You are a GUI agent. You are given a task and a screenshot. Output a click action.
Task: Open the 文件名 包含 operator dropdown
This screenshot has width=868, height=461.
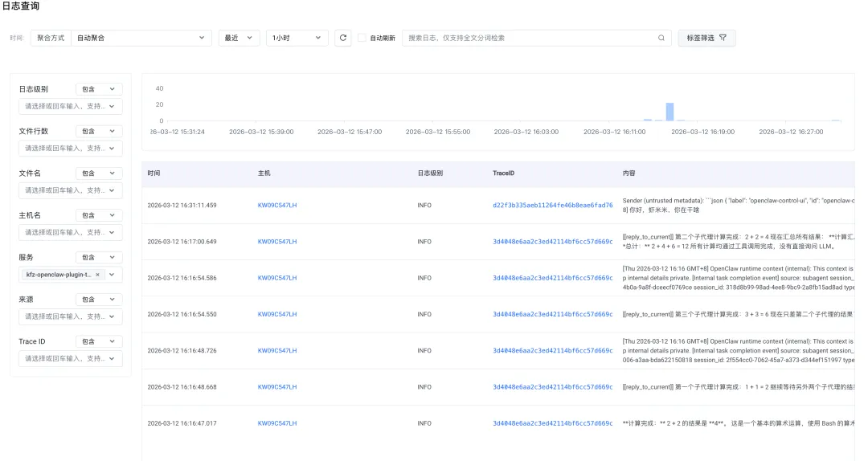[x=99, y=173]
